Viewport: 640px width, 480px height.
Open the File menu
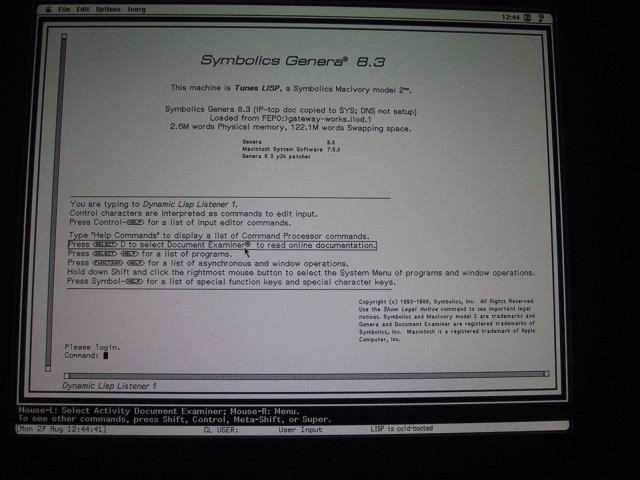coord(64,9)
